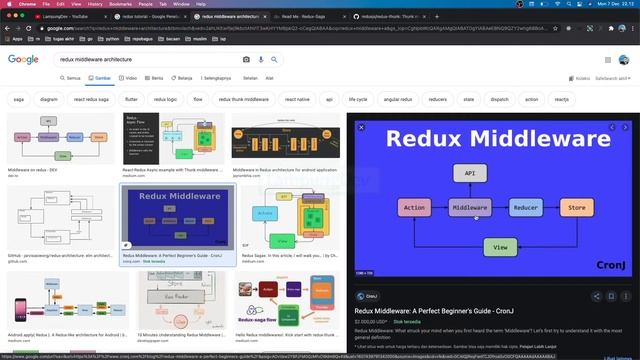Viewport: 640px width, 360px height.
Task: Filter by redux thunk middleware chip
Action: point(244,99)
